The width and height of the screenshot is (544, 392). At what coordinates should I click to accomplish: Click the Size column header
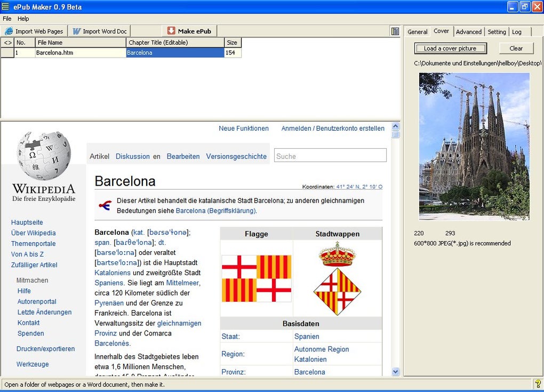(233, 43)
